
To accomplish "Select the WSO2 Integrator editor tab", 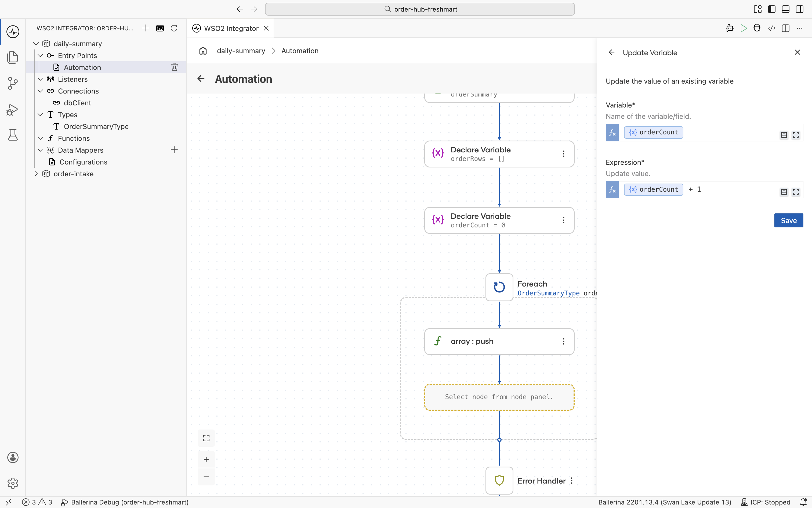I will pos(230,28).
